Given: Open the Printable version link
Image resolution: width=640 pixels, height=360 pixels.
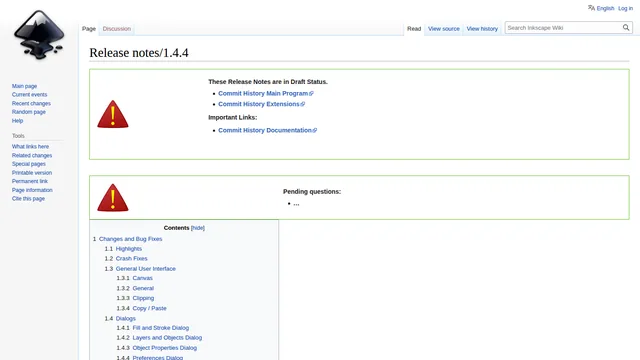Looking at the screenshot, I should coord(32,173).
